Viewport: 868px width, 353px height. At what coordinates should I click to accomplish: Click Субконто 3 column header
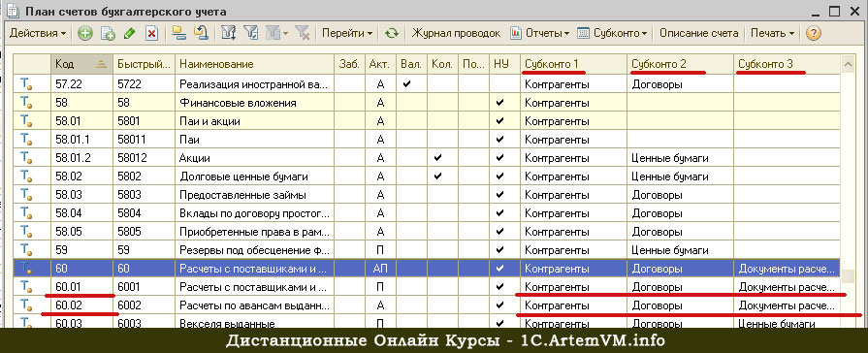(x=787, y=64)
